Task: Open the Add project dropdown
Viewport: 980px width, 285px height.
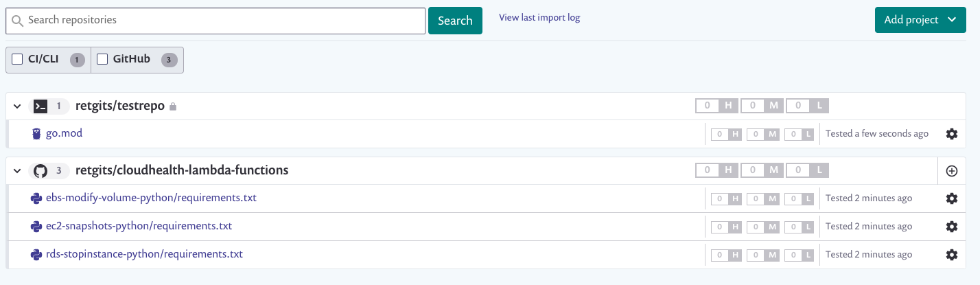Action: [x=920, y=20]
